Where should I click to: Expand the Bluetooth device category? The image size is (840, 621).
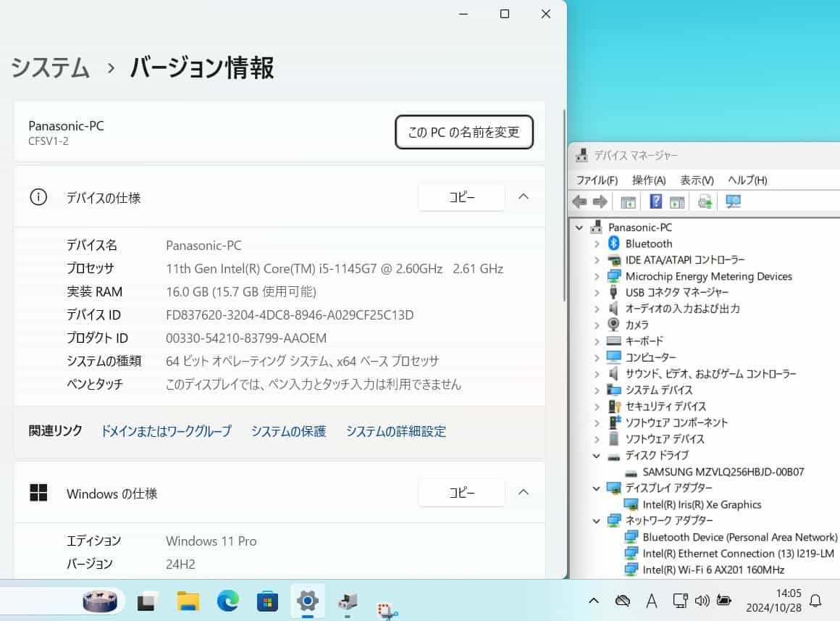[597, 243]
